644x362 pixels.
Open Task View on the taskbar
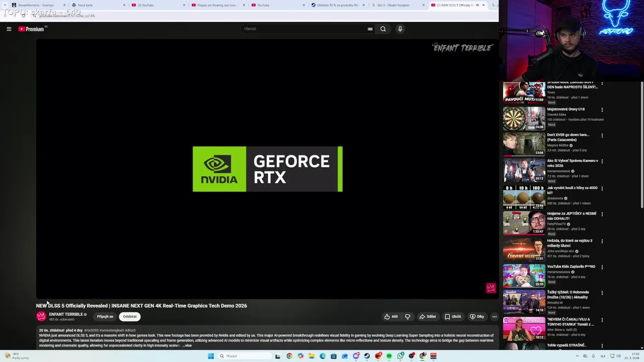coord(277,356)
